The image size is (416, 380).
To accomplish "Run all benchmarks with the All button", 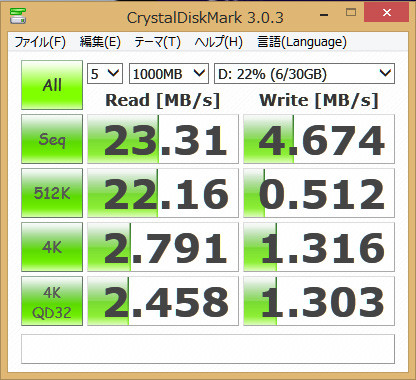I will [52, 85].
